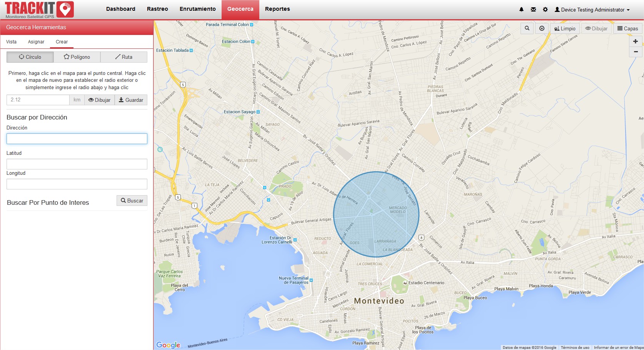
Task: Click the notifications bell icon
Action: pyautogui.click(x=521, y=10)
